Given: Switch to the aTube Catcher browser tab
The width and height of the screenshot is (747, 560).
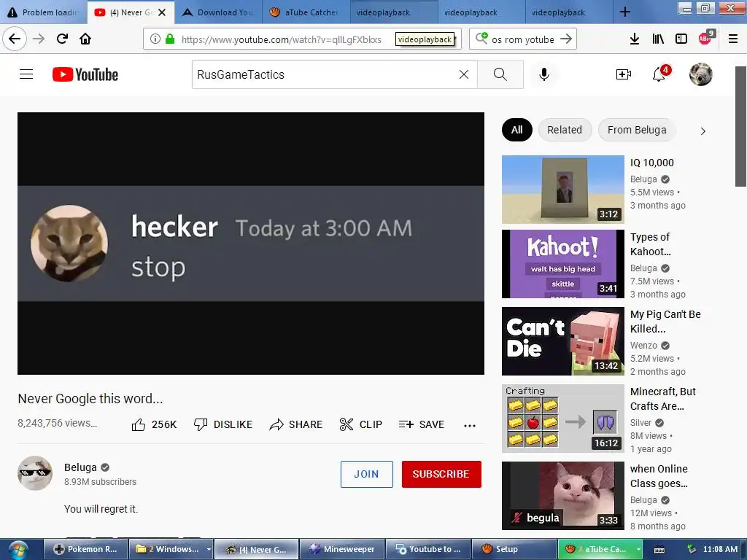Looking at the screenshot, I should (x=306, y=12).
